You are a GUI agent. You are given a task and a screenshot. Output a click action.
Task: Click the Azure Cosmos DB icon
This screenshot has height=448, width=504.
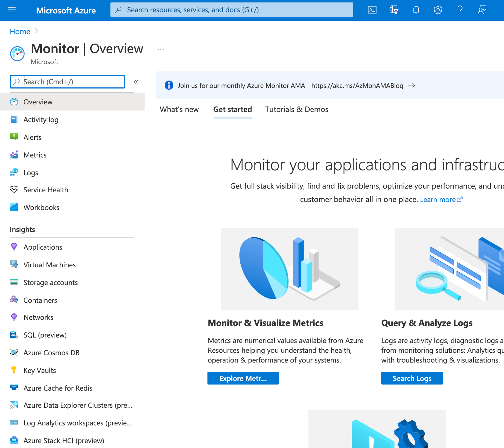14,352
